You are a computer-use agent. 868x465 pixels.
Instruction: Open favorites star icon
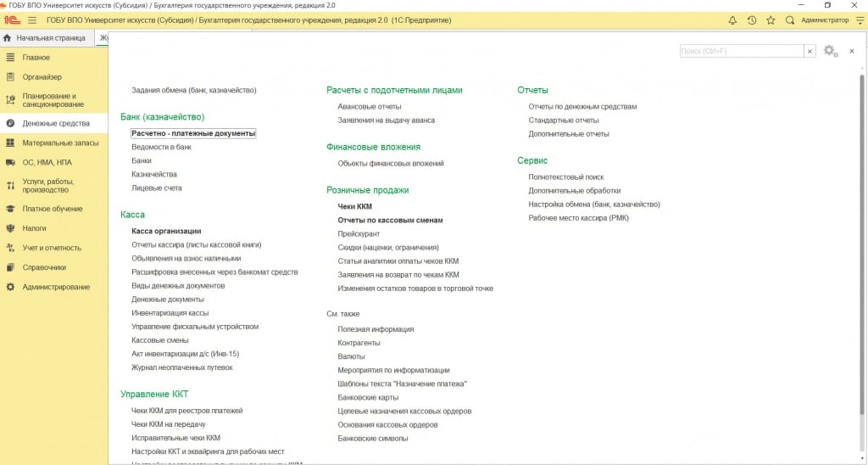771,20
